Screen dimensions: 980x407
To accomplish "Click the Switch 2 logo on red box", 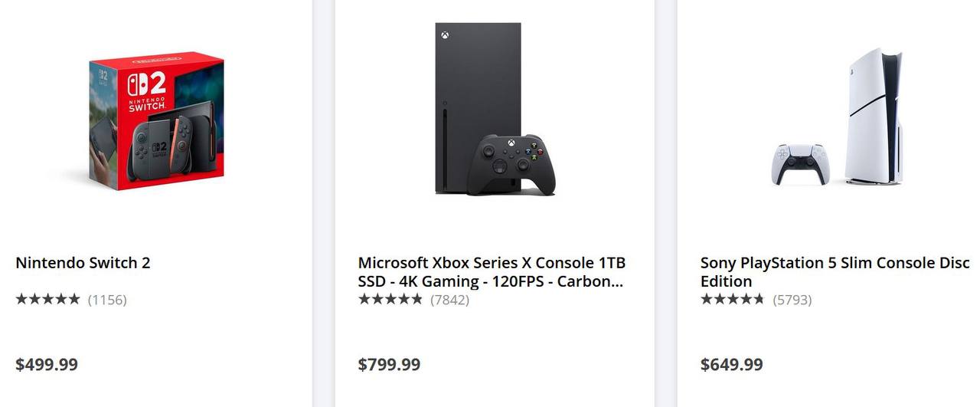I will point(146,90).
